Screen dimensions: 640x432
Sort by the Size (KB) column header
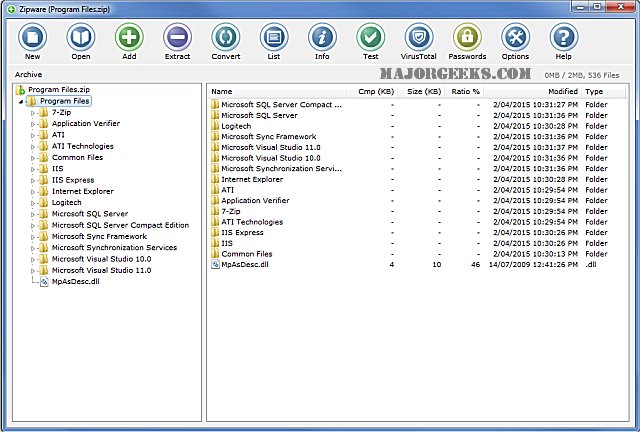(x=421, y=91)
